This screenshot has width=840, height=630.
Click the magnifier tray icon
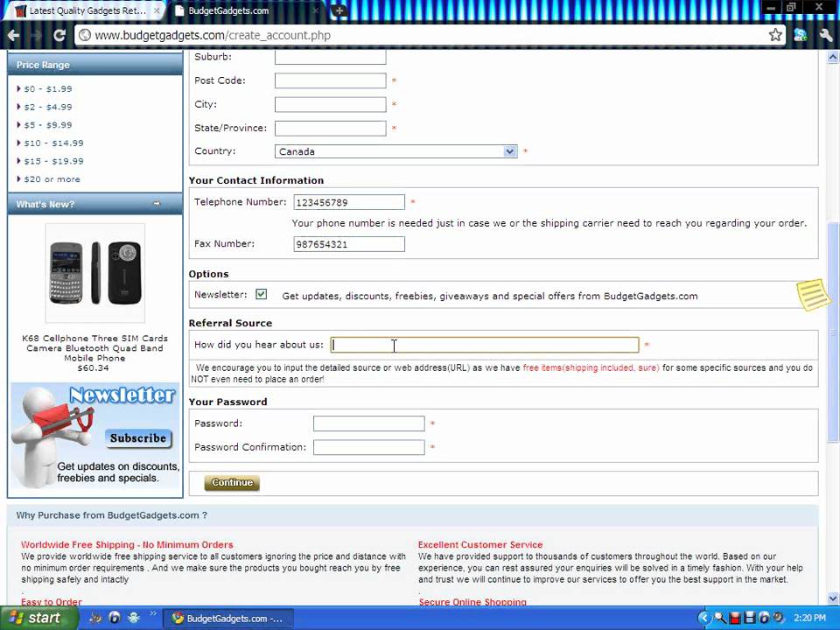point(720,618)
